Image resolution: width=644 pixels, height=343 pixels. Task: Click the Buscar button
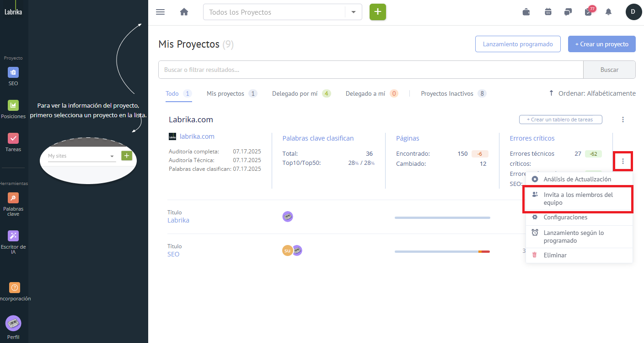point(609,70)
